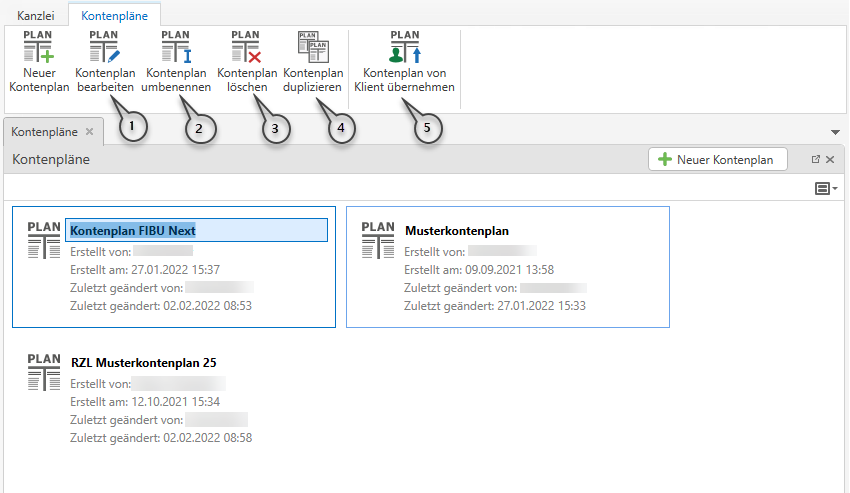Click the RZL Musterkontenplan 25 plan icon
850x493 pixels.
point(44,372)
